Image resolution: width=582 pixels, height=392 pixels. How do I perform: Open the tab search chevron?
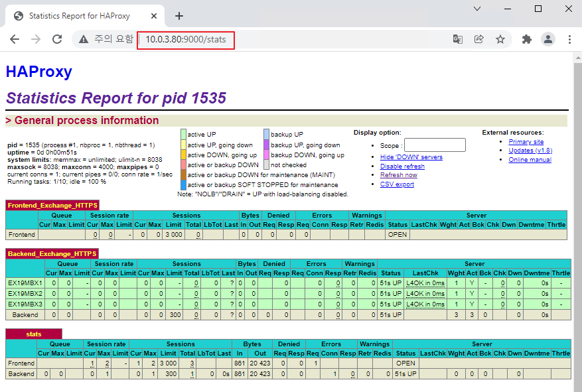pos(477,9)
